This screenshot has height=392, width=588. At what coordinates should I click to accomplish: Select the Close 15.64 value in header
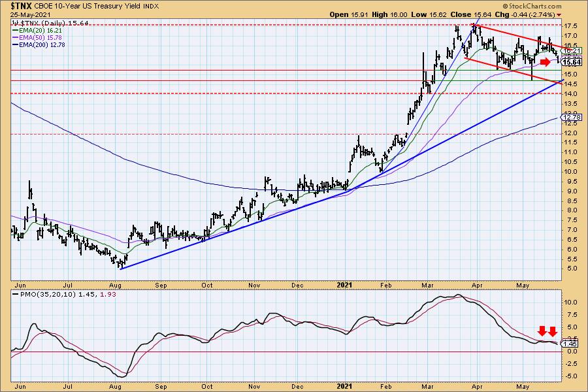[x=471, y=14]
